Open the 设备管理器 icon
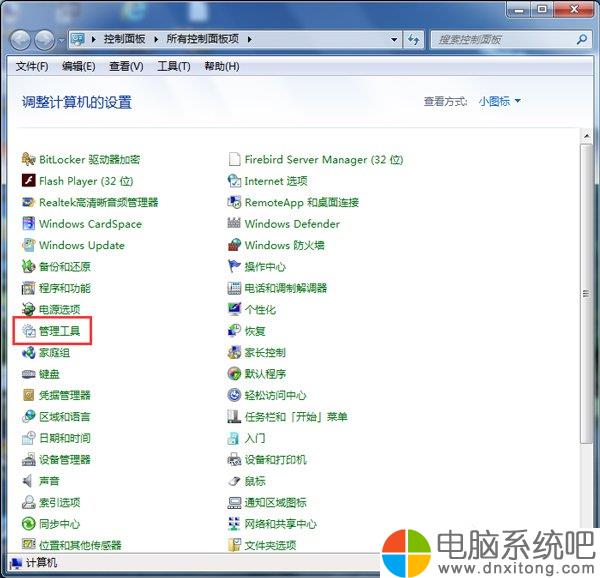600x578 pixels. [x=29, y=459]
